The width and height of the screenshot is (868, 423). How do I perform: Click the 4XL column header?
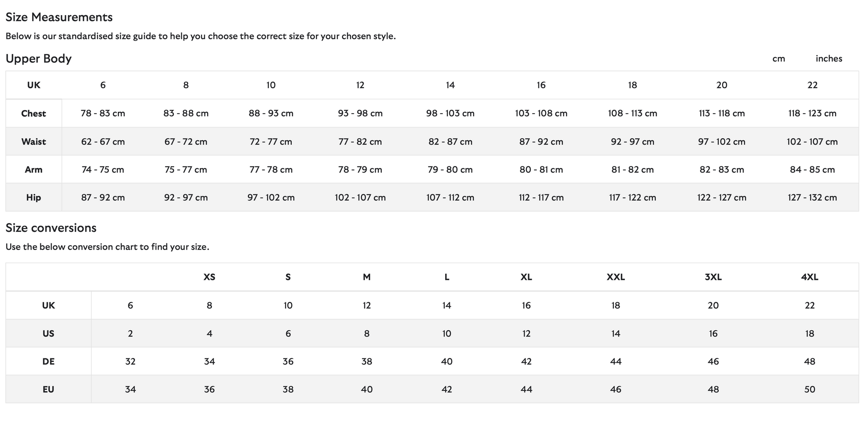[810, 277]
